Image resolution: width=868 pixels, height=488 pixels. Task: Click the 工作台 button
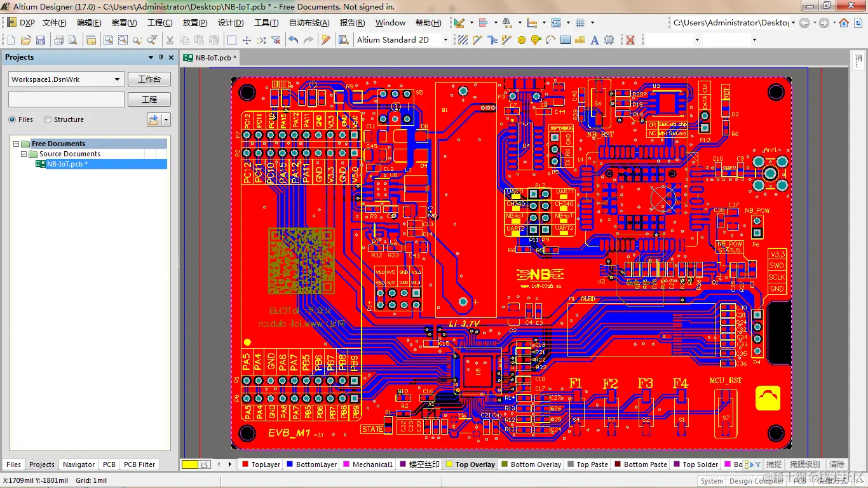149,79
